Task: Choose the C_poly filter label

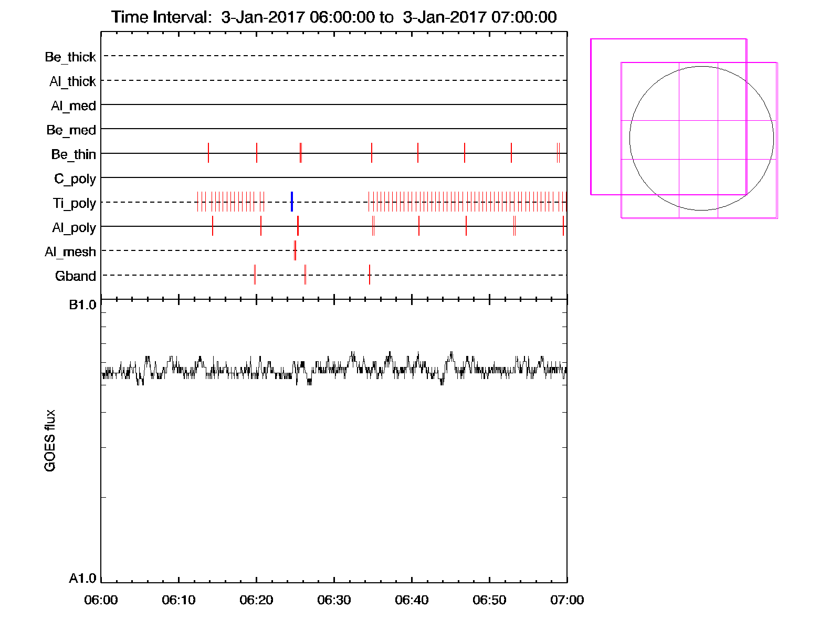Action: click(x=75, y=179)
